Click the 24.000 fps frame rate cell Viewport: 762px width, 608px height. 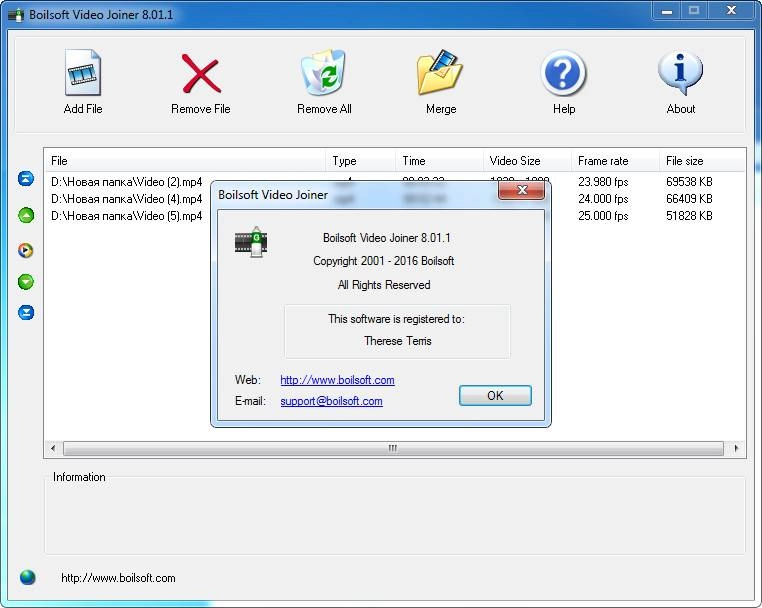pyautogui.click(x=603, y=199)
